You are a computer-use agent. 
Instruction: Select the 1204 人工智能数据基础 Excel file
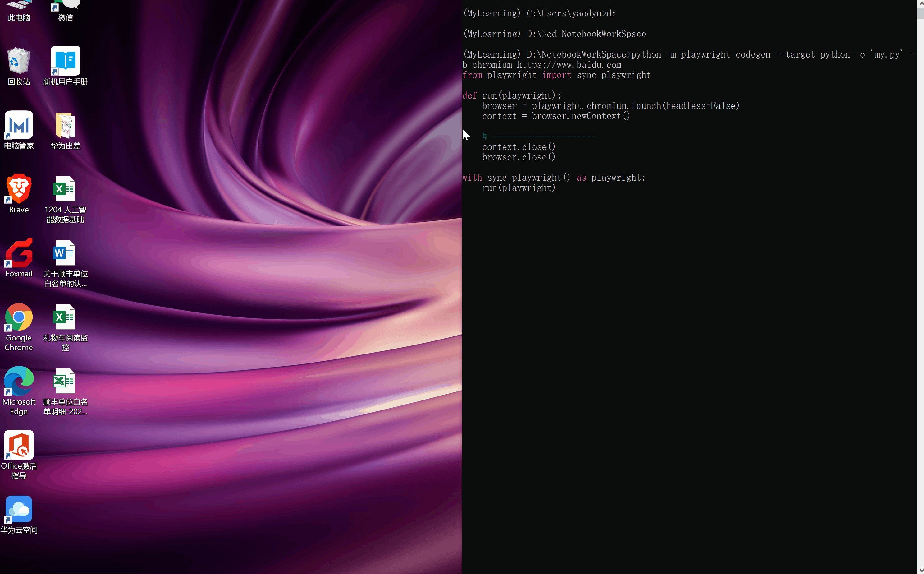point(65,189)
